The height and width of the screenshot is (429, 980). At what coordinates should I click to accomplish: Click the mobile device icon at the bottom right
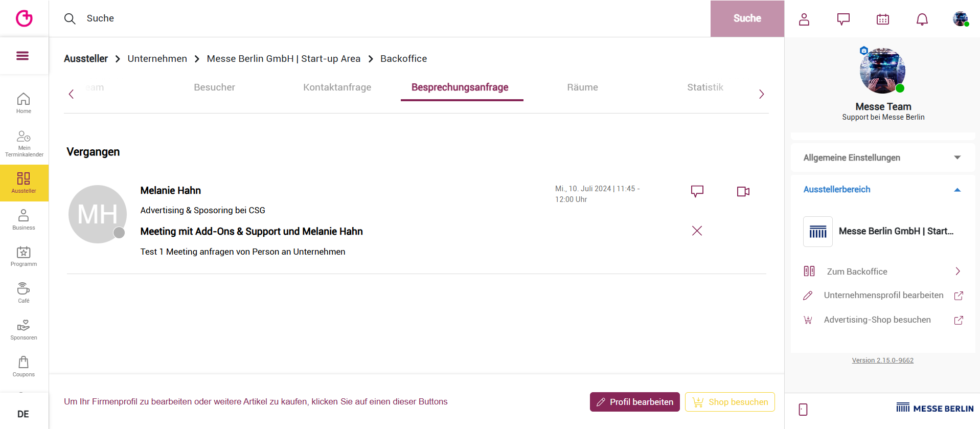[803, 410]
